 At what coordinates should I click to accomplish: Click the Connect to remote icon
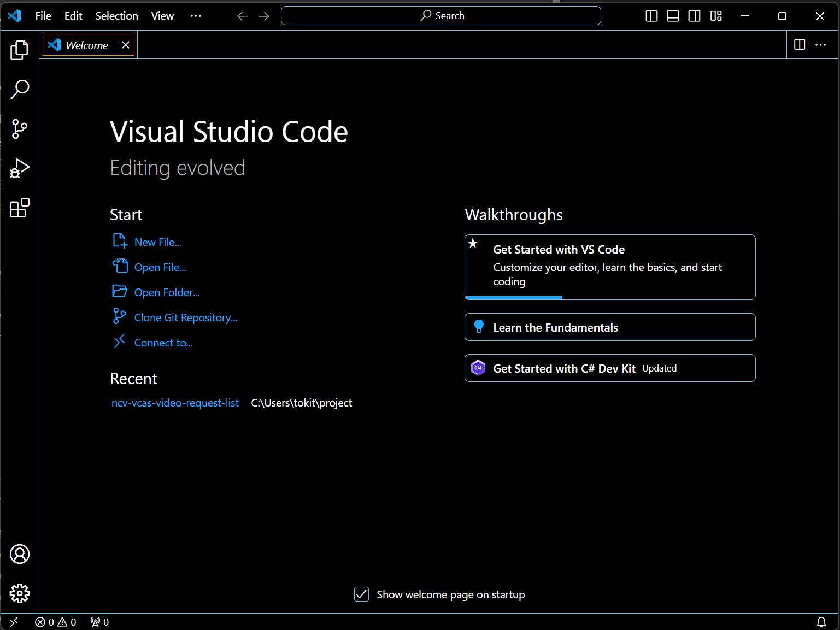[119, 341]
